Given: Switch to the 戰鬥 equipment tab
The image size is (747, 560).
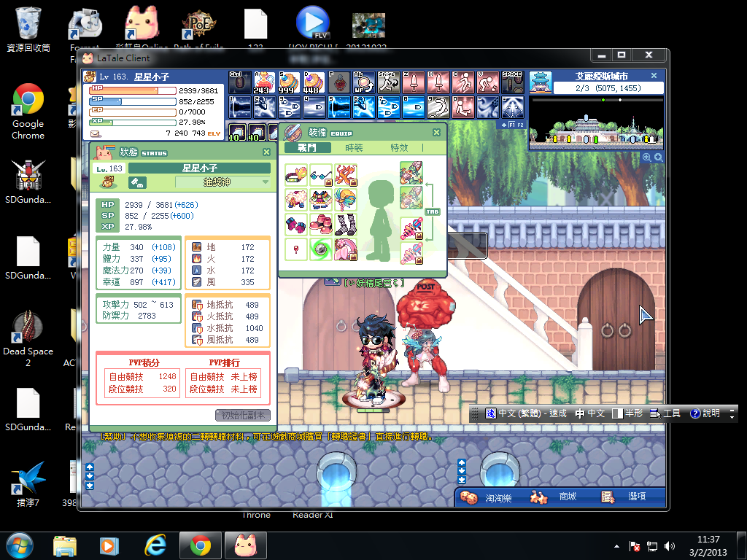Looking at the screenshot, I should point(307,147).
